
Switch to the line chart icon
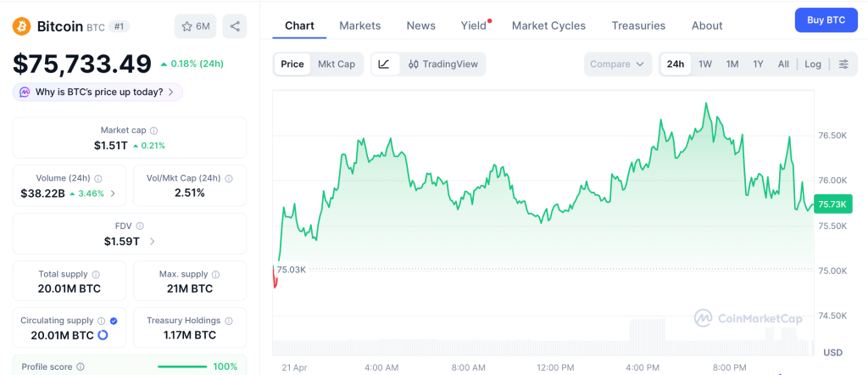tap(384, 64)
